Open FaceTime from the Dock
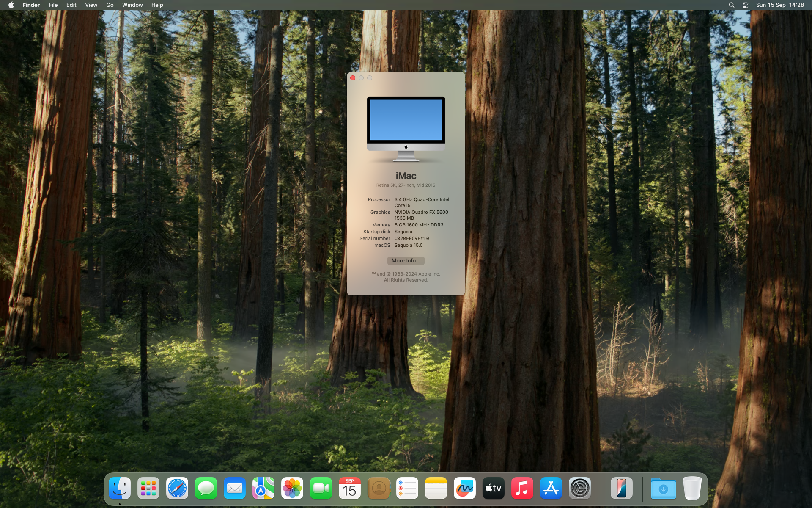The image size is (812, 508). (321, 489)
